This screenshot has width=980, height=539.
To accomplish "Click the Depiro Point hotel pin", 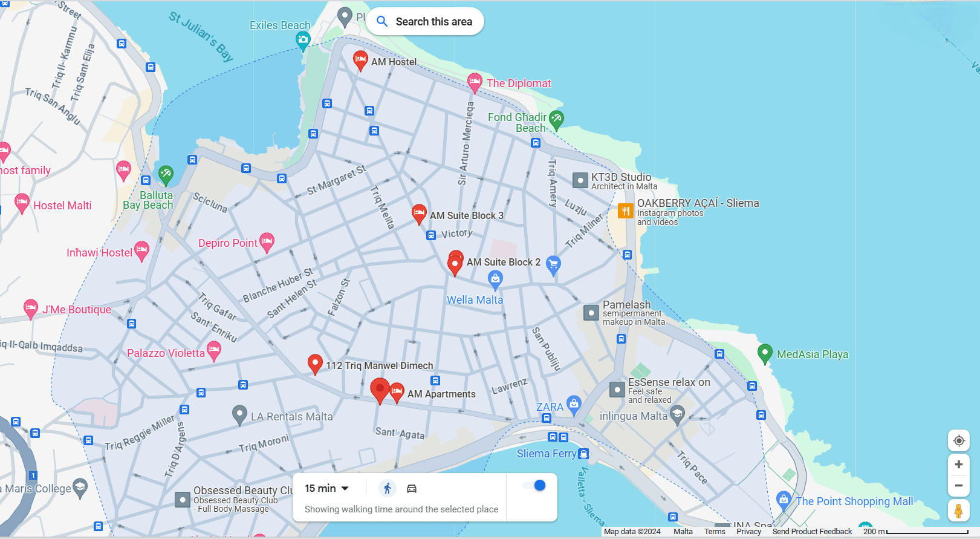I will [x=267, y=243].
